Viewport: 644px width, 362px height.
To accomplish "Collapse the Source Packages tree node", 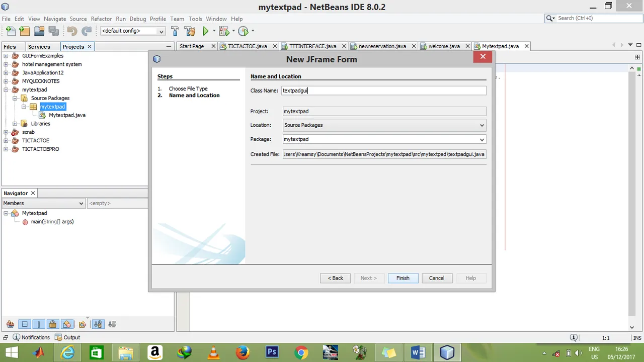I will pyautogui.click(x=15, y=98).
